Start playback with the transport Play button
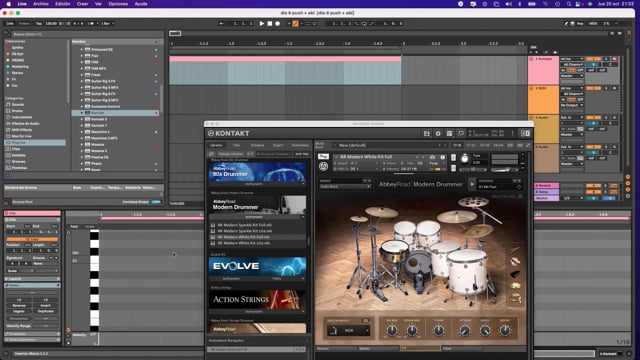This screenshot has height=360, width=640. (262, 24)
